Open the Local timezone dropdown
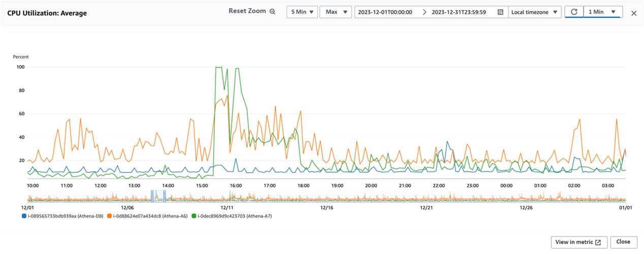 [534, 12]
